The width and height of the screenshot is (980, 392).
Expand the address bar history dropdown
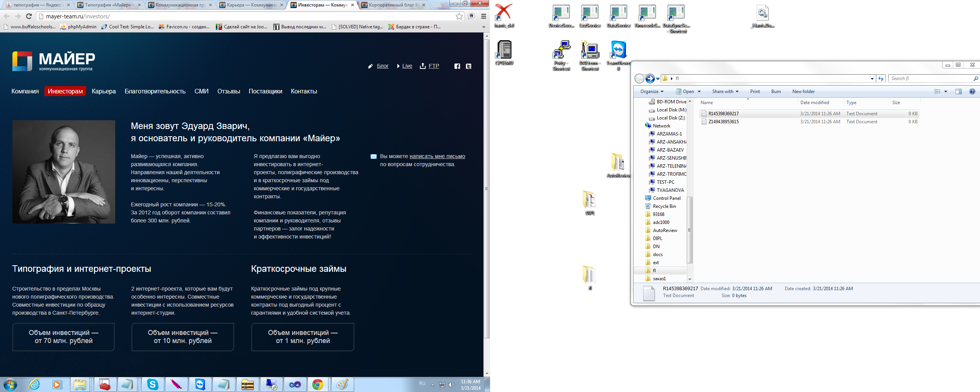pyautogui.click(x=872, y=78)
